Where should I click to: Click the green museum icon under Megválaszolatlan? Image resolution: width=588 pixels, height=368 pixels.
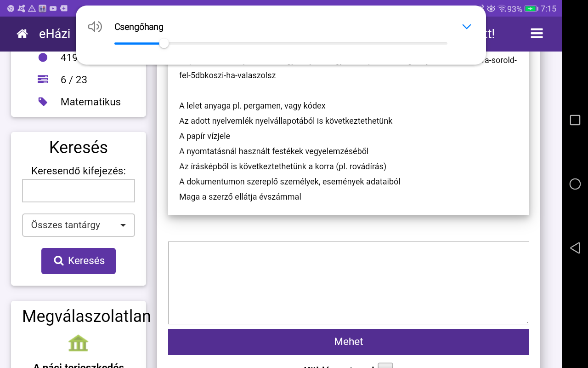(x=78, y=343)
